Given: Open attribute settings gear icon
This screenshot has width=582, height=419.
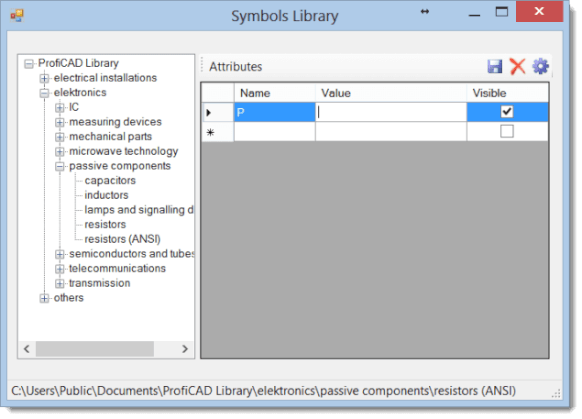Looking at the screenshot, I should point(540,66).
